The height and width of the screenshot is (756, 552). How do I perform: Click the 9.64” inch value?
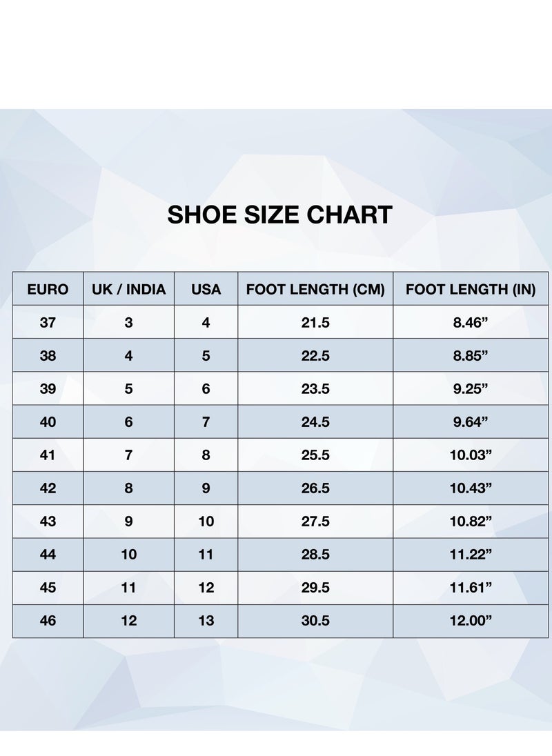tap(471, 422)
